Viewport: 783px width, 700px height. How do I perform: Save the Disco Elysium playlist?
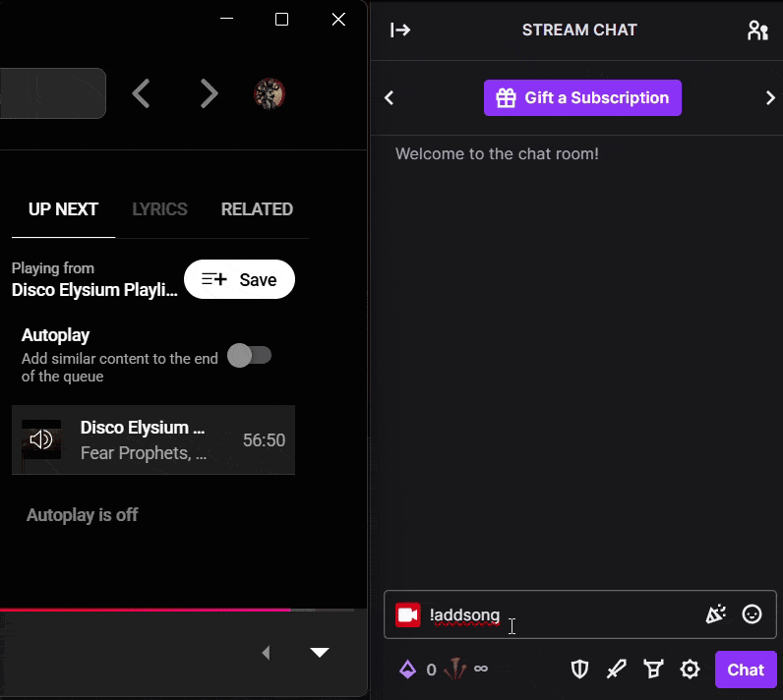click(x=239, y=279)
